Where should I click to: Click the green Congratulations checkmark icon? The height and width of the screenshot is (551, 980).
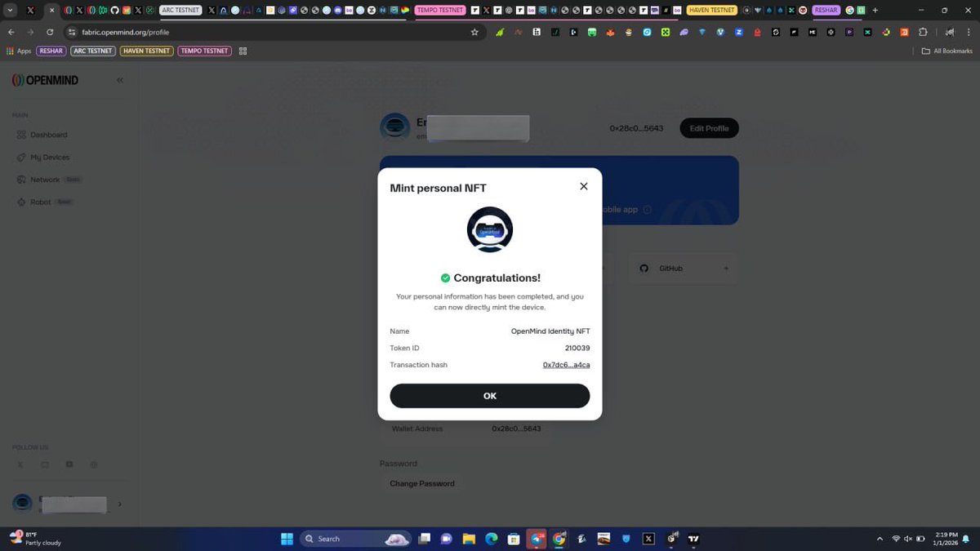(x=445, y=278)
